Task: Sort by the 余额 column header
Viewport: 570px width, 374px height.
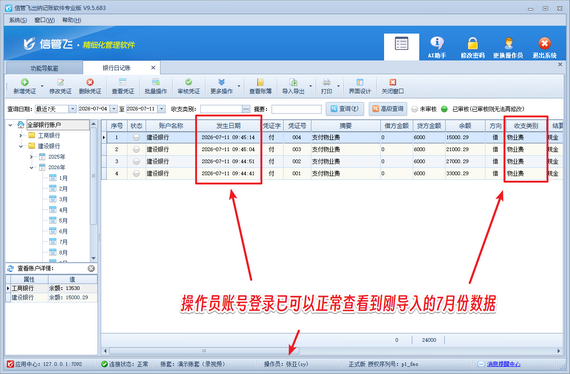Action: click(465, 126)
